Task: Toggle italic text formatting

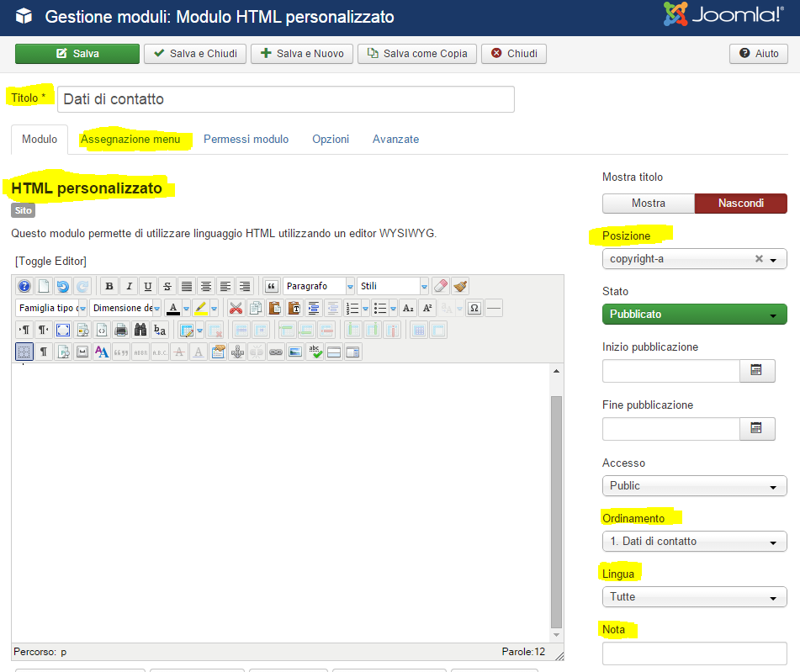Action: point(129,286)
